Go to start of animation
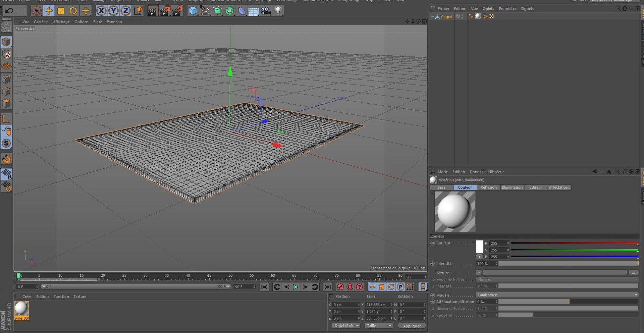 264,287
